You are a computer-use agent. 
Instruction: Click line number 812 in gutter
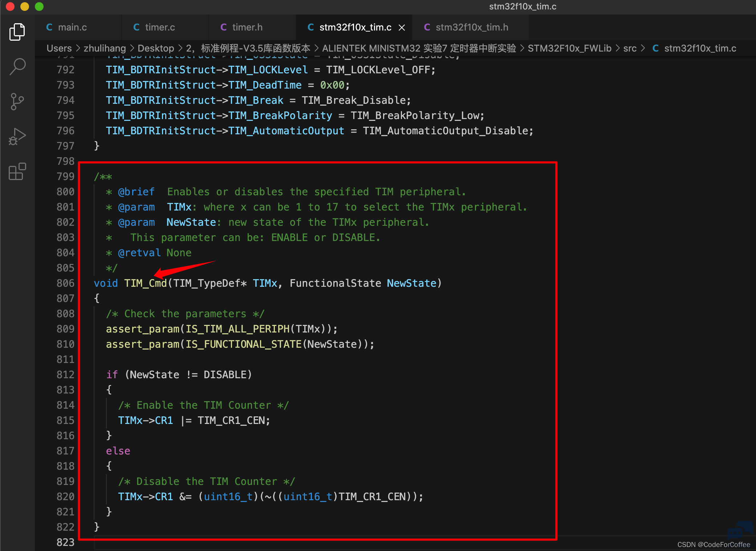click(x=65, y=375)
